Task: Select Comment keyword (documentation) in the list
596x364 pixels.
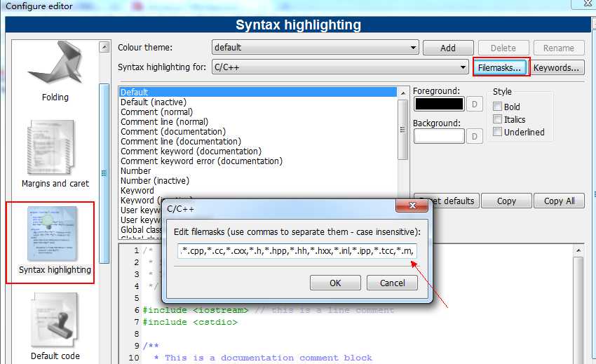Action: (258, 151)
